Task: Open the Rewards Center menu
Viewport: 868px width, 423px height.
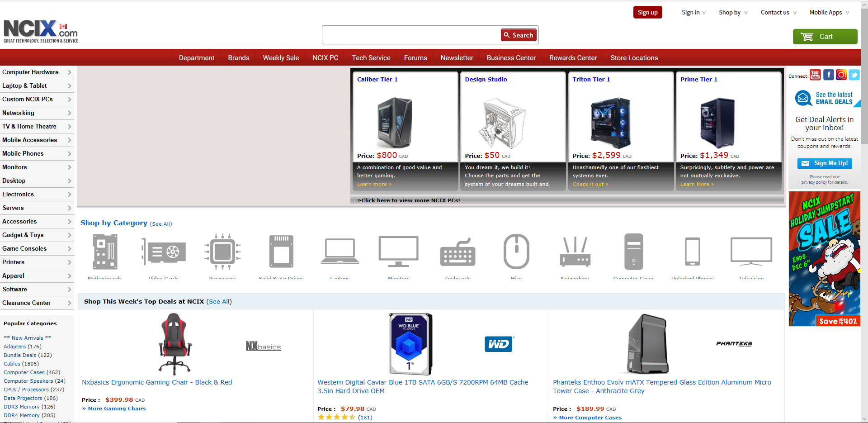Action: point(573,58)
